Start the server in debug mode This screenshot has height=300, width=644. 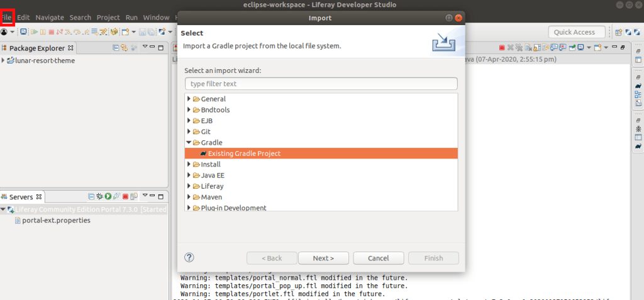coord(99,197)
